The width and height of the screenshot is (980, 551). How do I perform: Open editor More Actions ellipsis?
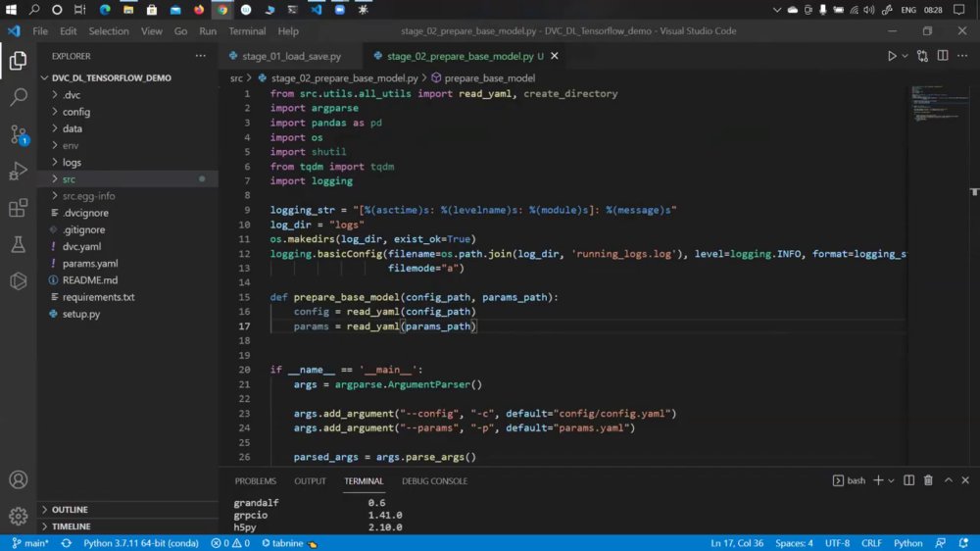click(x=962, y=56)
